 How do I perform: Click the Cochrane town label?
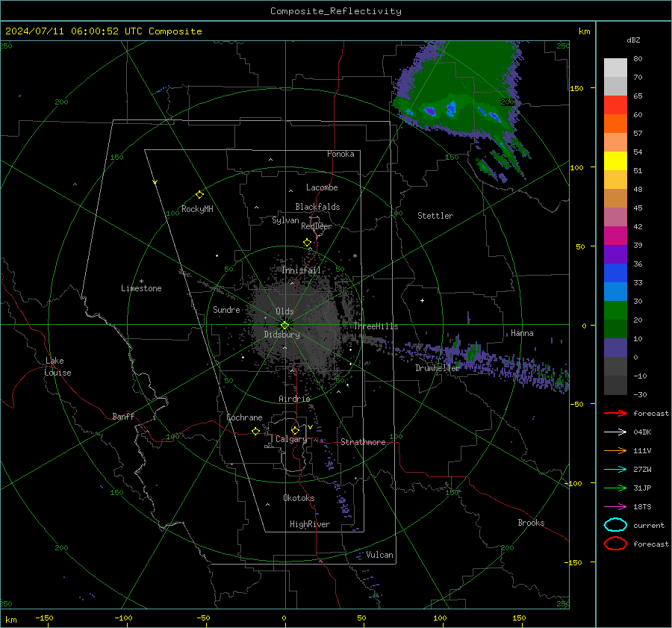coord(244,417)
